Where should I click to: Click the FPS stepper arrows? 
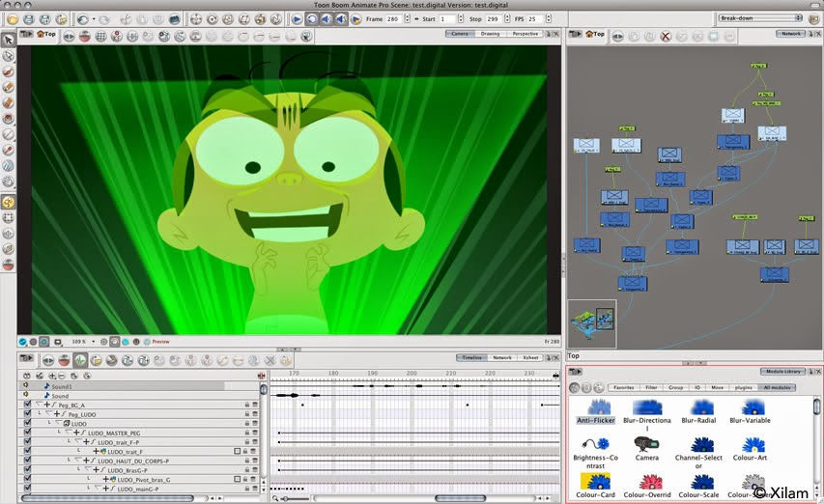[x=548, y=19]
